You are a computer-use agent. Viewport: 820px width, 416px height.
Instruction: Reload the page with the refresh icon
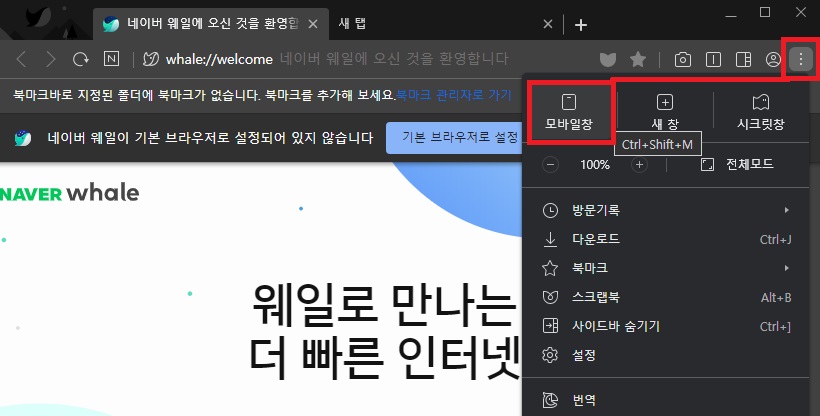point(81,59)
